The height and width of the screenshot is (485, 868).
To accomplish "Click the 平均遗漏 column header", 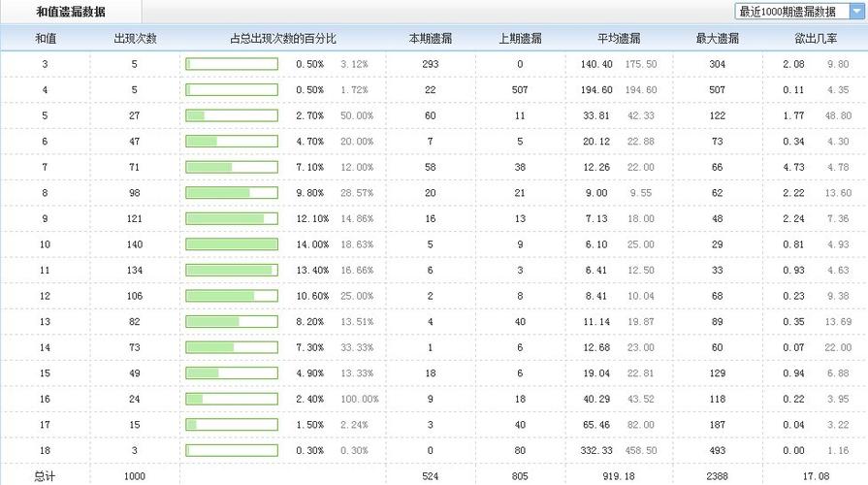I will tap(619, 38).
